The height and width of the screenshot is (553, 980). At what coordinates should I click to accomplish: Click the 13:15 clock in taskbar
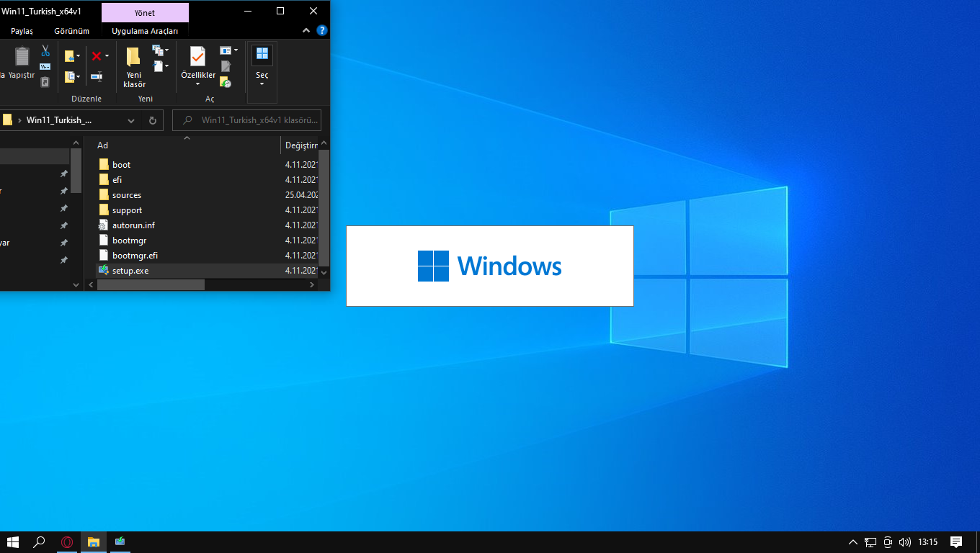[928, 542]
